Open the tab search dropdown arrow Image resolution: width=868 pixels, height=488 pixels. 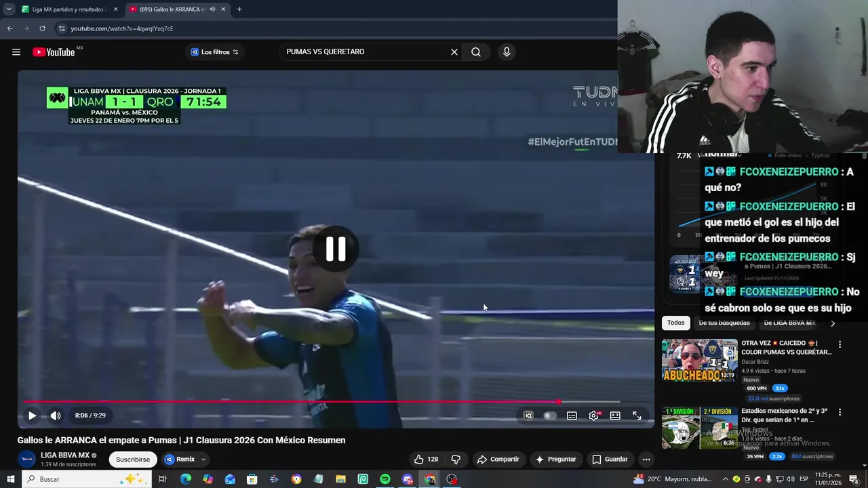(x=9, y=9)
